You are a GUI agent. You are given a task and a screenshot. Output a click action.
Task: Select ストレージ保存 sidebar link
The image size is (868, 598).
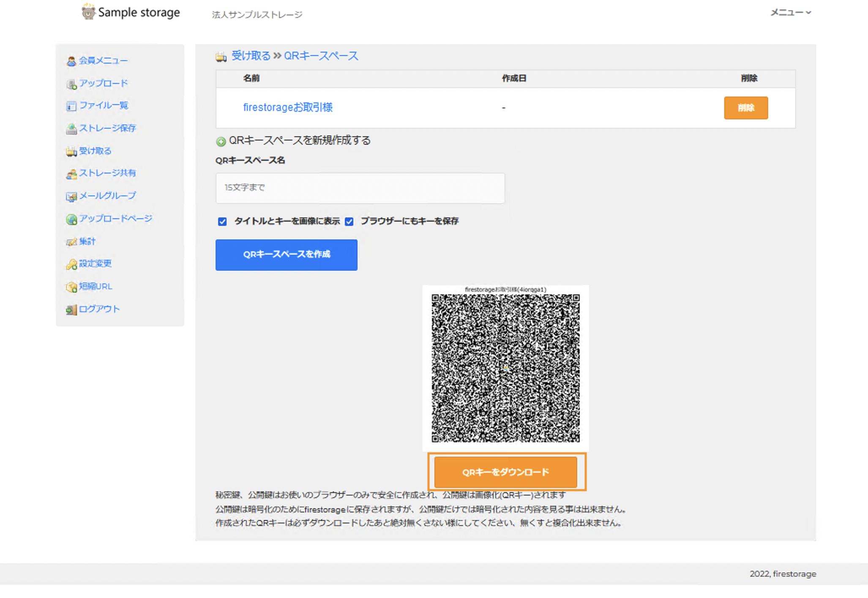pyautogui.click(x=107, y=128)
